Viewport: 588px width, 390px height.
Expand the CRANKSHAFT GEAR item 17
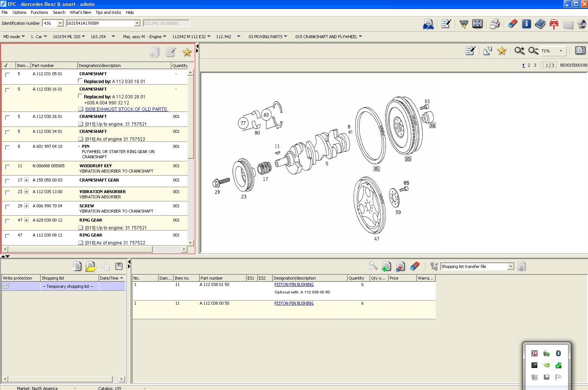click(27, 180)
